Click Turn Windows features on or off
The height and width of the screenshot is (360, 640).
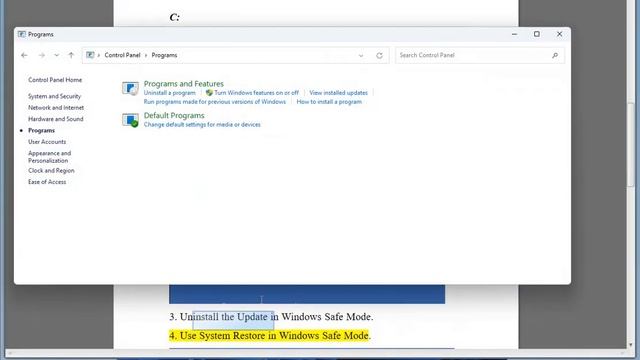tap(256, 93)
